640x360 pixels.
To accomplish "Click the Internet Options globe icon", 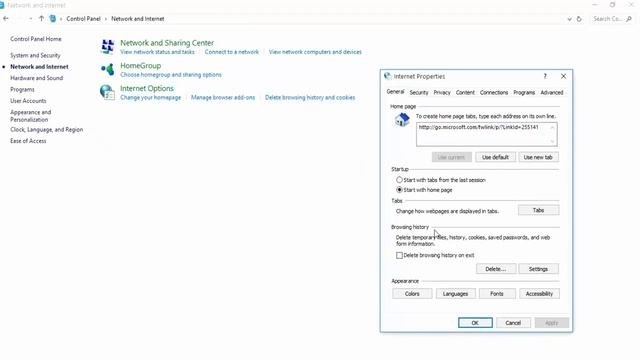I will [x=107, y=92].
